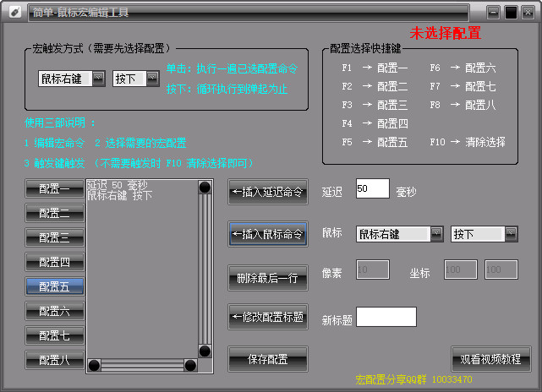The height and width of the screenshot is (392, 542).
Task: Click the 插入鼠标命令 button
Action: pyautogui.click(x=268, y=234)
